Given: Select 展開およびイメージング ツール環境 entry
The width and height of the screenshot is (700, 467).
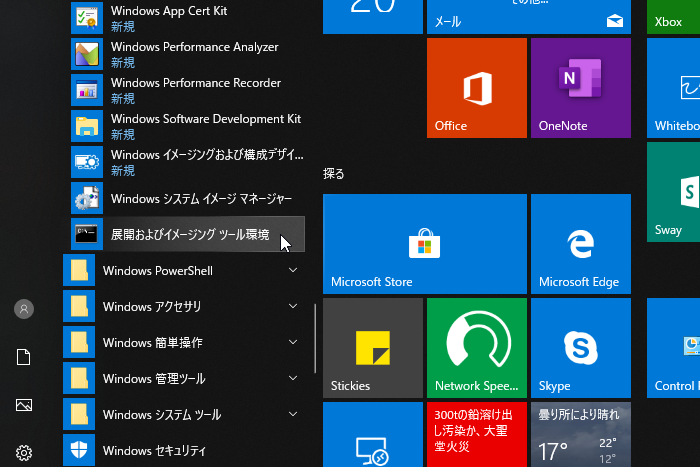Looking at the screenshot, I should coord(188,235).
